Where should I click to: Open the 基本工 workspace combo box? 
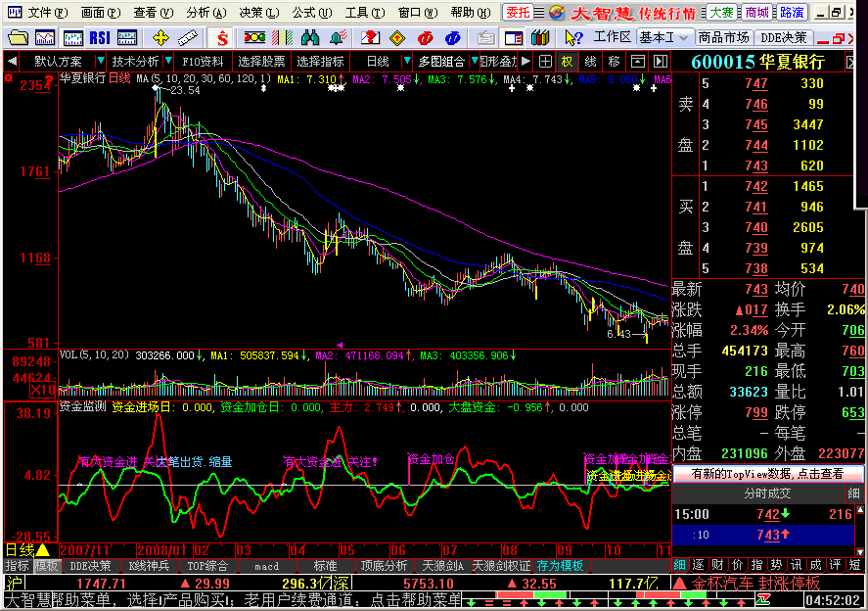click(x=665, y=37)
